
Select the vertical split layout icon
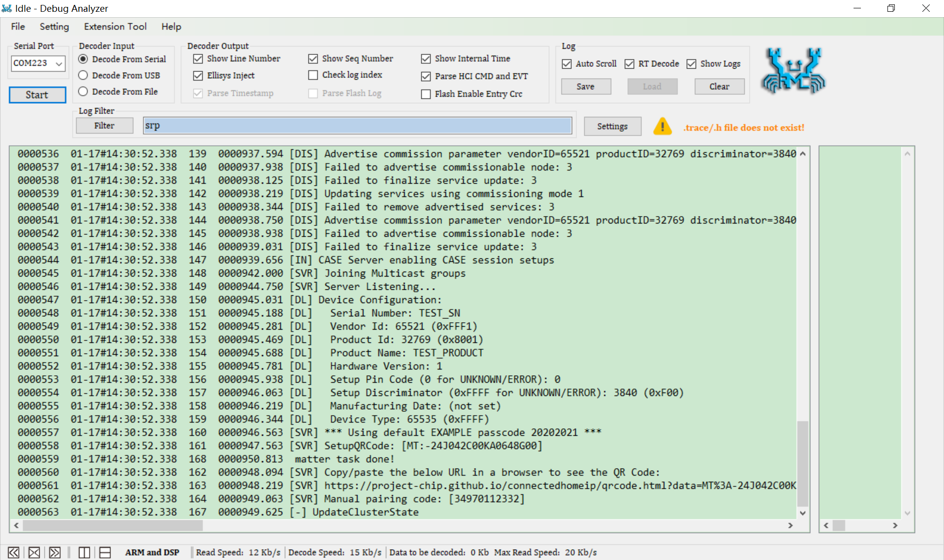84,553
